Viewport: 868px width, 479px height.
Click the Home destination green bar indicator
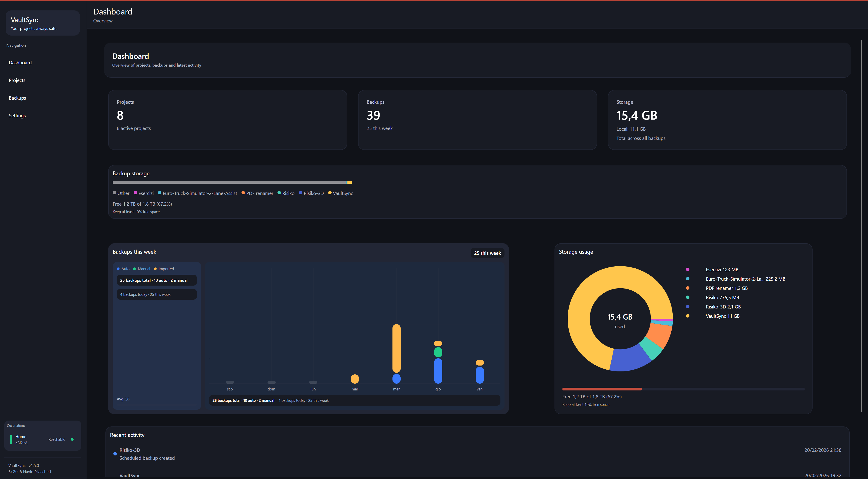[11, 439]
